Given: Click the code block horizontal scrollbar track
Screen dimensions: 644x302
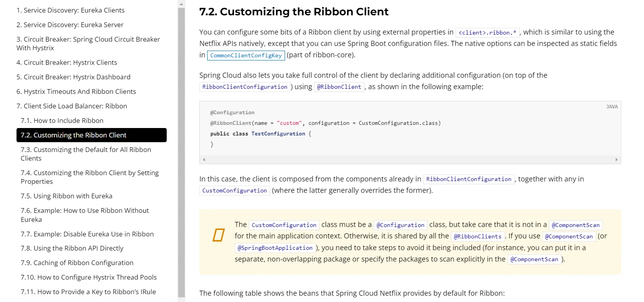Looking at the screenshot, I should 410,160.
